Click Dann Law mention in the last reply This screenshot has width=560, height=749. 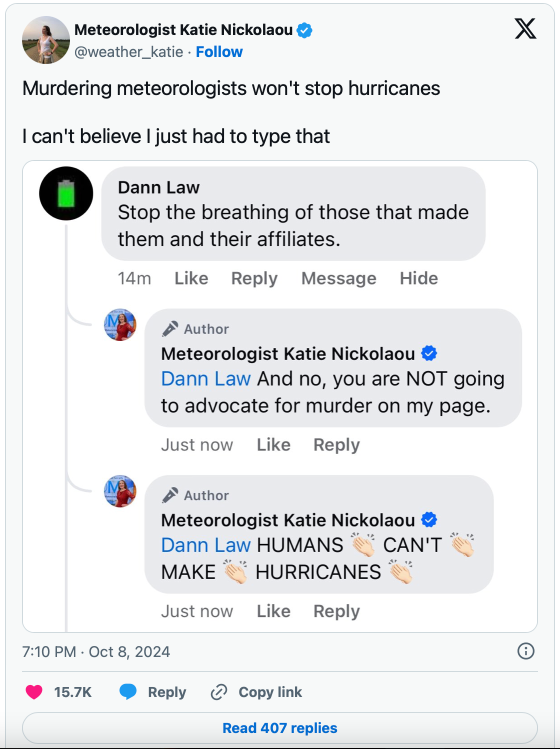click(205, 545)
